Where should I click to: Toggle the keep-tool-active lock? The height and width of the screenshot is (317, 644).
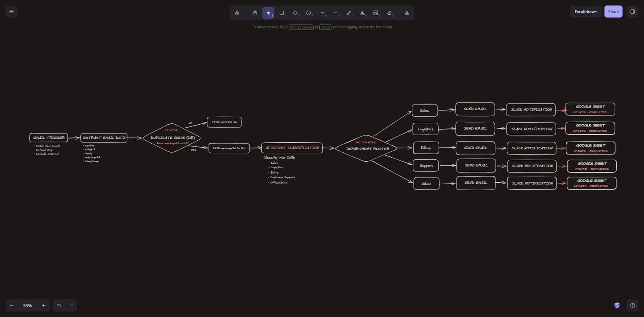click(x=237, y=13)
